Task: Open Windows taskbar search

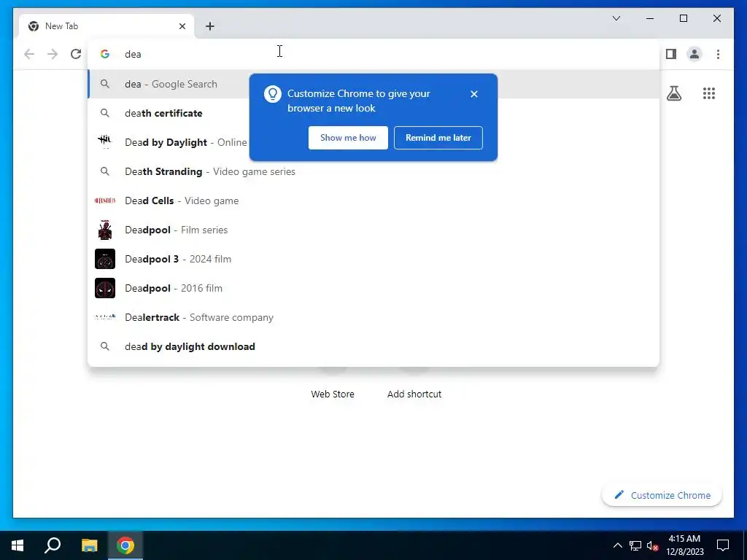Action: [x=53, y=545]
